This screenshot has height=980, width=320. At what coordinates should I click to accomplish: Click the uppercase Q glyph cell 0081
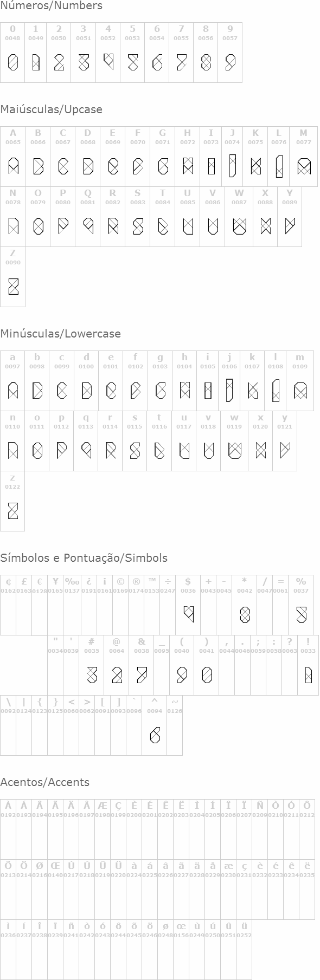pos(88,217)
